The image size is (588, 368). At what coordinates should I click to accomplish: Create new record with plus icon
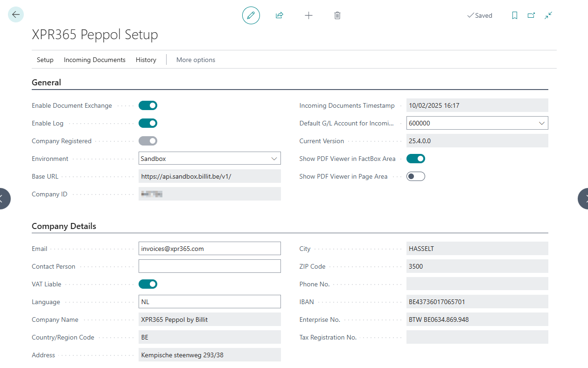[x=308, y=15]
